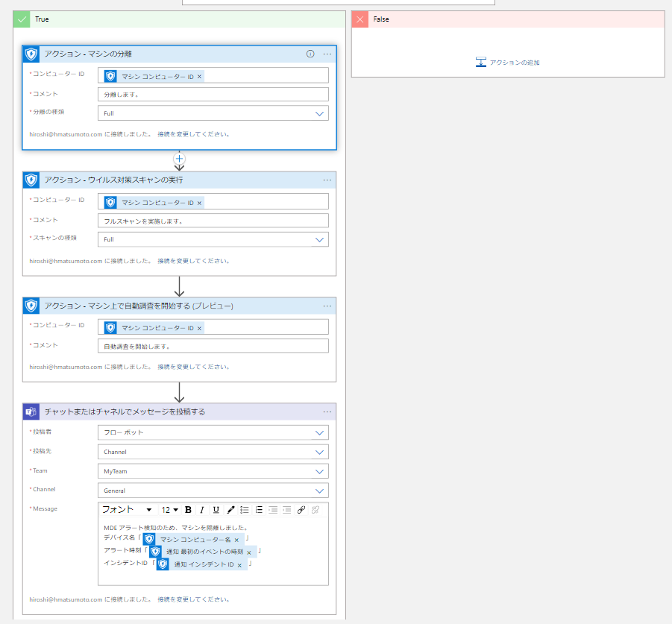Insert hyperlink in message editor
The image size is (672, 624).
[x=301, y=510]
